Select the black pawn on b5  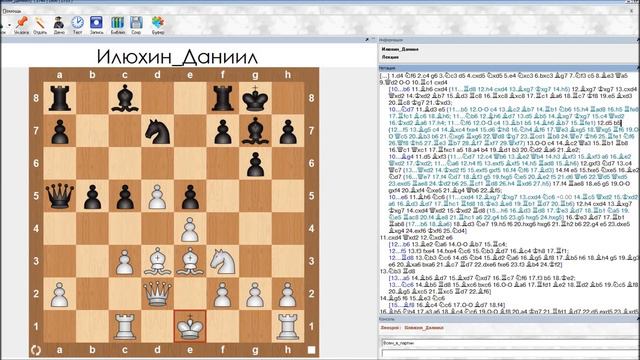pyautogui.click(x=92, y=196)
